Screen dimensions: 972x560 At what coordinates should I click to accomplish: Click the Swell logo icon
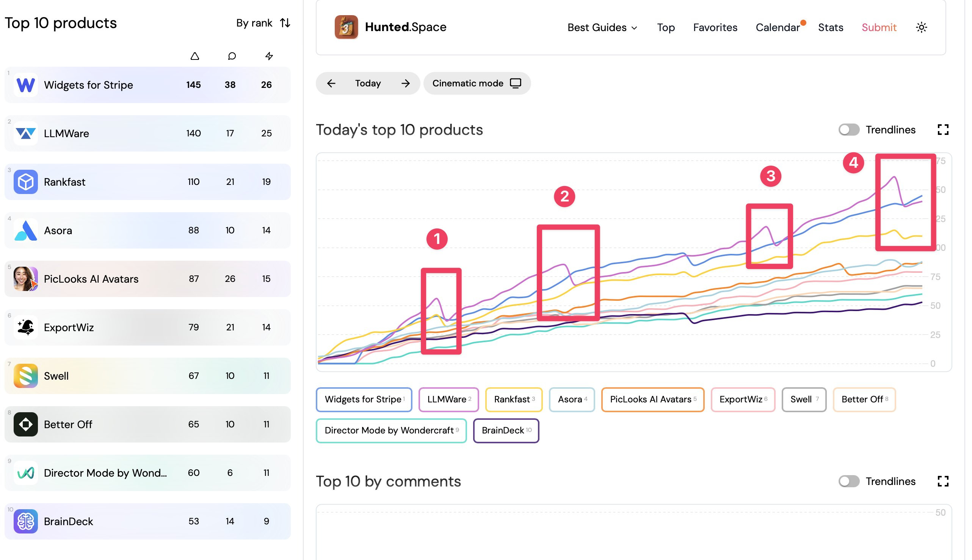point(26,375)
